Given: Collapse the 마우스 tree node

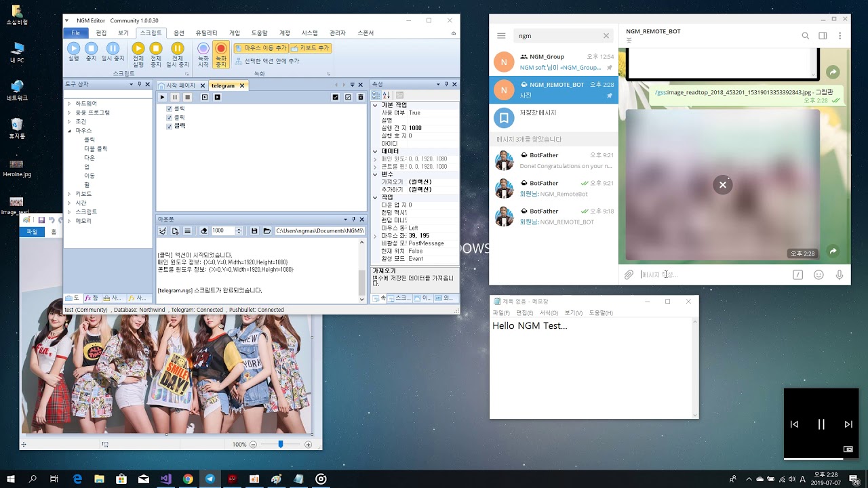Looking at the screenshot, I should click(x=69, y=130).
